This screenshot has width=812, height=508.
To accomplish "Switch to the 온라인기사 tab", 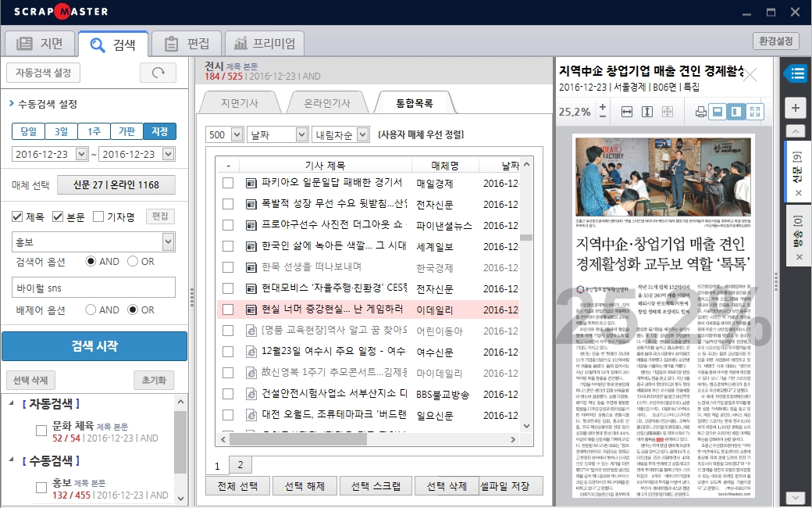I will point(326,102).
